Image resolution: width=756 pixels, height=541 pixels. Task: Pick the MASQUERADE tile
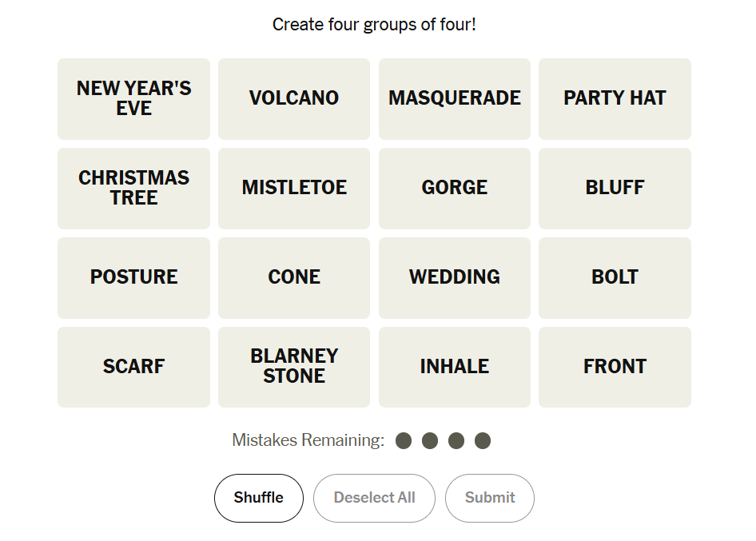(x=455, y=98)
